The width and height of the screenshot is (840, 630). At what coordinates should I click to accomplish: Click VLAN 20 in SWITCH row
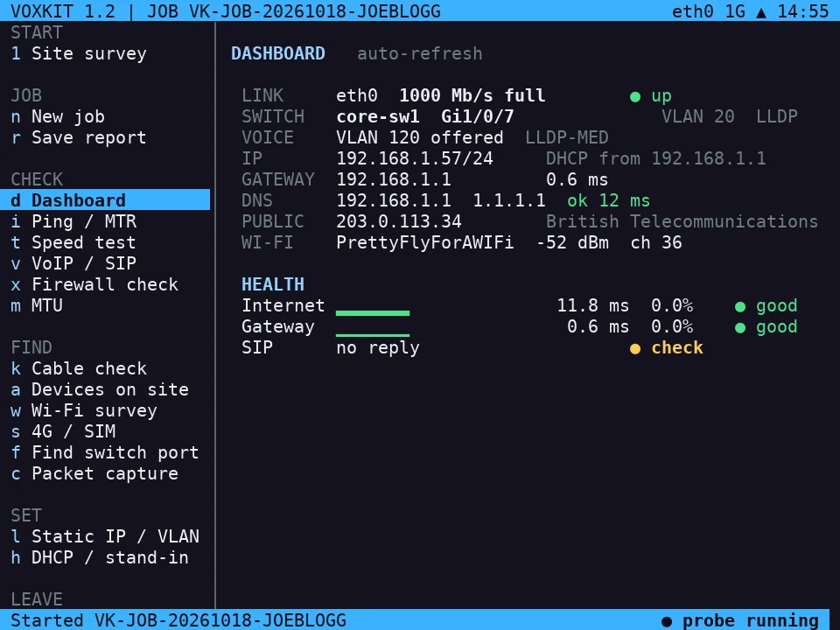coord(698,116)
